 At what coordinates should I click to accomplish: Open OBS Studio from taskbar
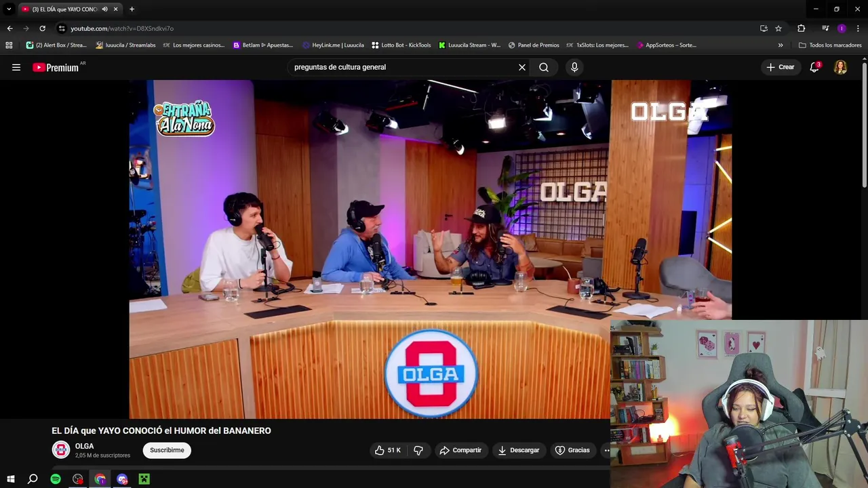pyautogui.click(x=78, y=479)
